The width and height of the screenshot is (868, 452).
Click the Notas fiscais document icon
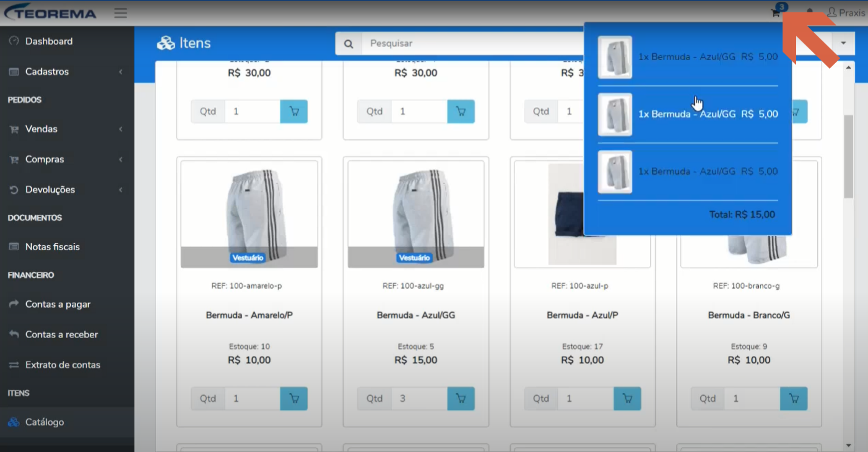[14, 246]
